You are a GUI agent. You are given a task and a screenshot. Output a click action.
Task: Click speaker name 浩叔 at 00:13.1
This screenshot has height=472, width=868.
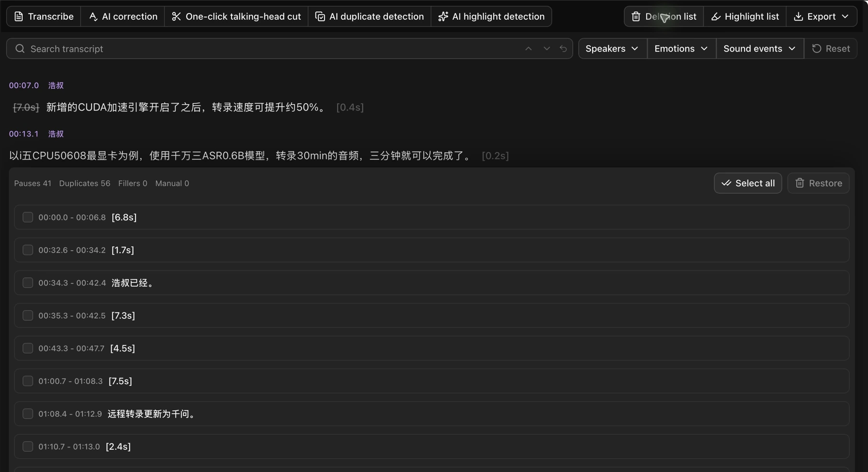coord(56,134)
